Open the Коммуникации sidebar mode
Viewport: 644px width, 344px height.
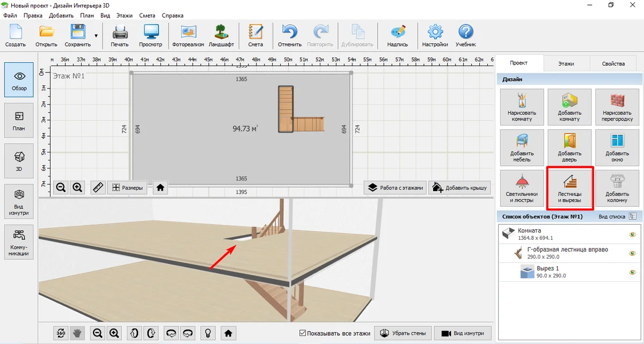[x=19, y=241]
